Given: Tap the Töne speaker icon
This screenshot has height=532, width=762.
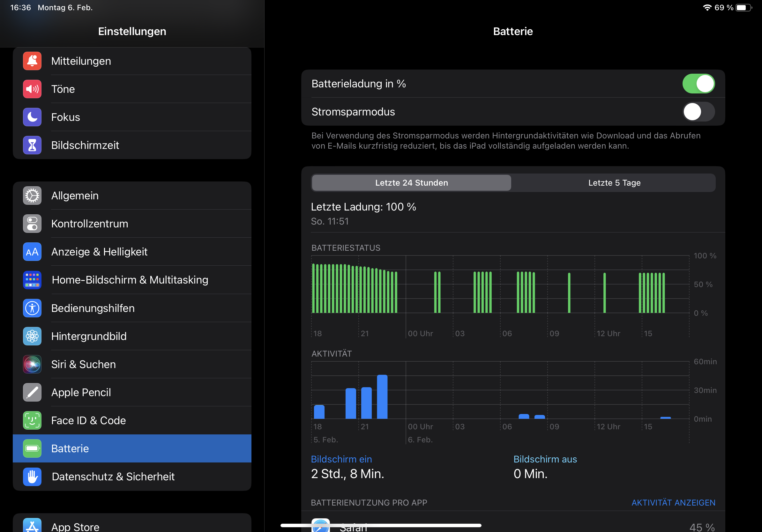Looking at the screenshot, I should [32, 89].
